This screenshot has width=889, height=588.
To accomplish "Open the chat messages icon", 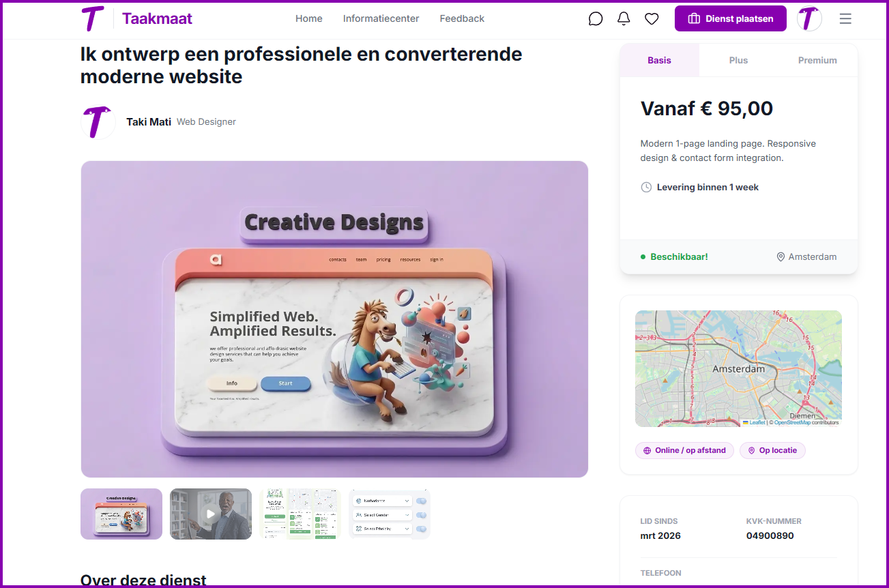I will pos(596,19).
